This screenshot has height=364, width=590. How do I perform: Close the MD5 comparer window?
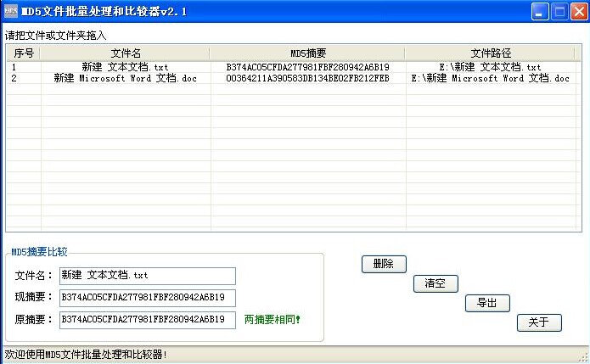tap(578, 12)
